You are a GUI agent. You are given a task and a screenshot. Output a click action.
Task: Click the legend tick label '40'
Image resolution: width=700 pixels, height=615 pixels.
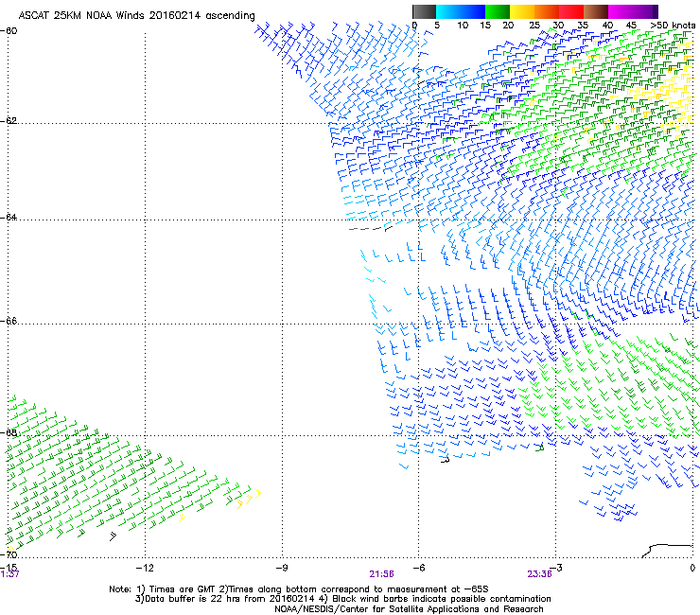607,26
